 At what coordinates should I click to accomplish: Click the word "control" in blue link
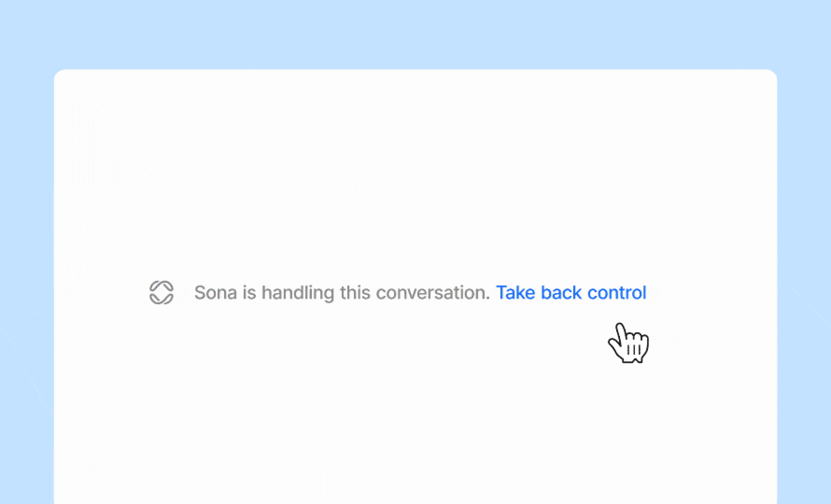(x=617, y=293)
